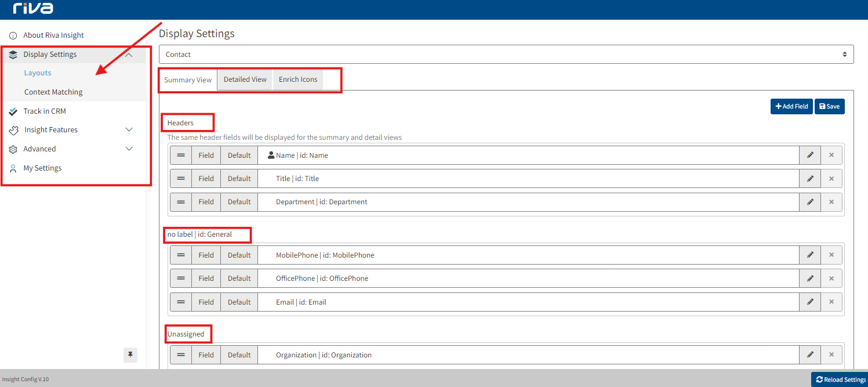Open Context Matching in the sidebar
Image resolution: width=868 pixels, height=387 pixels.
point(53,92)
